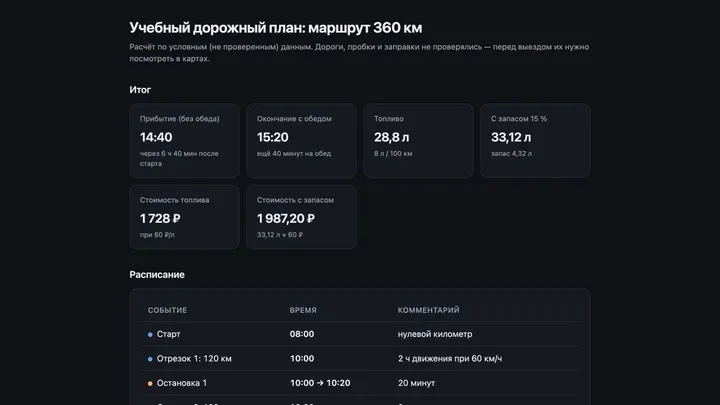The height and width of the screenshot is (405, 720).
Task: Click the 'Окончание с обедом' card label
Action: (x=294, y=118)
